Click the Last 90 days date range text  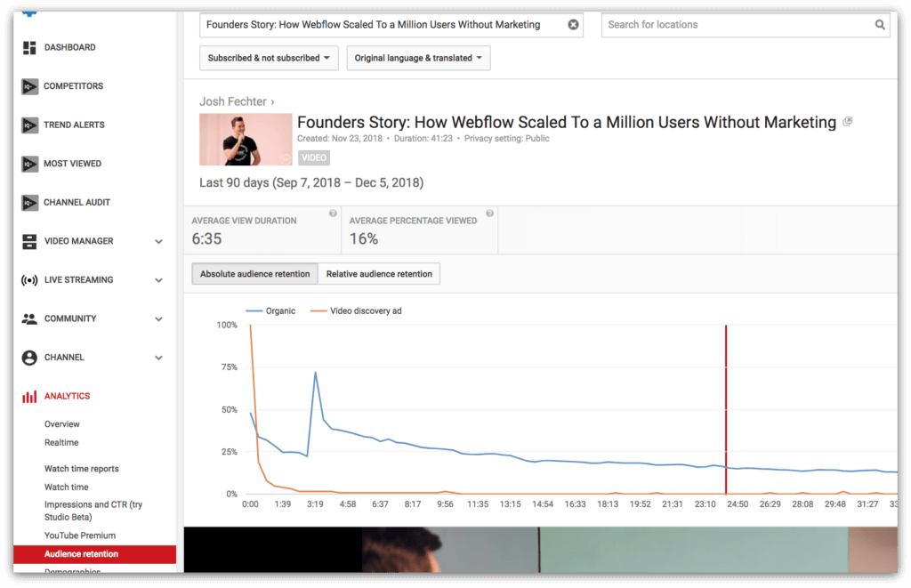311,183
